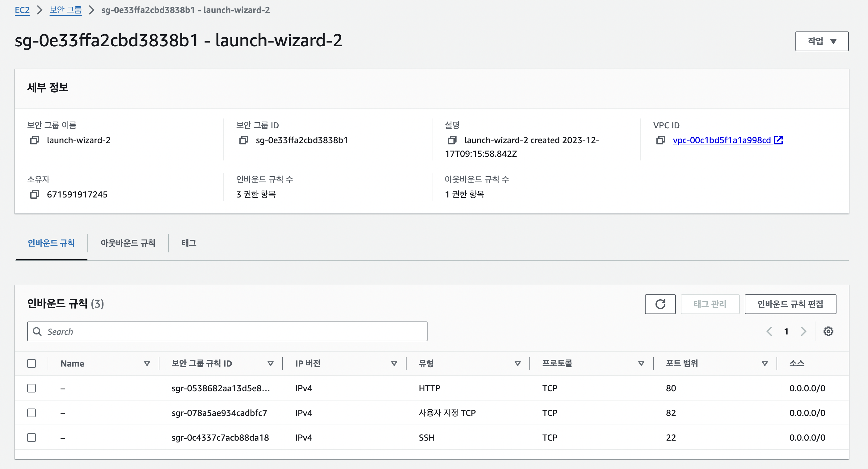
Task: Select all inbound rules checkbox
Action: pos(32,363)
